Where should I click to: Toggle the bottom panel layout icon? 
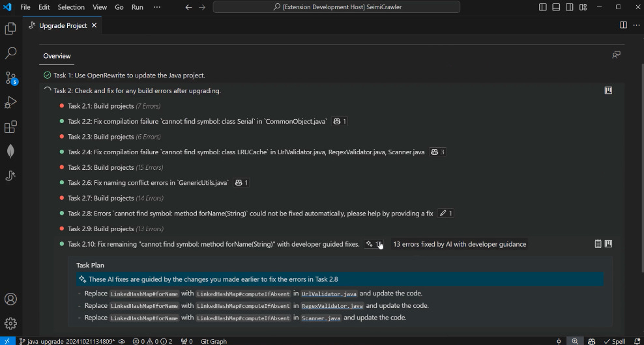(556, 7)
